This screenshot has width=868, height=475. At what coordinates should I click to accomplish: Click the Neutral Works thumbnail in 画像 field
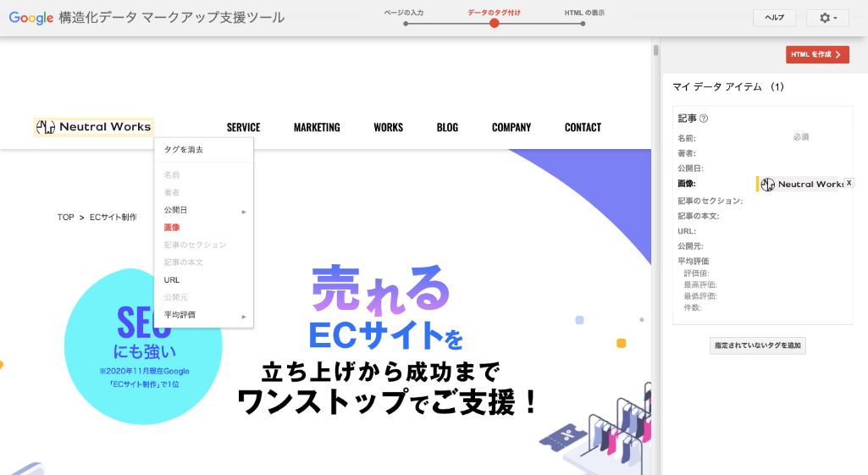pyautogui.click(x=802, y=184)
